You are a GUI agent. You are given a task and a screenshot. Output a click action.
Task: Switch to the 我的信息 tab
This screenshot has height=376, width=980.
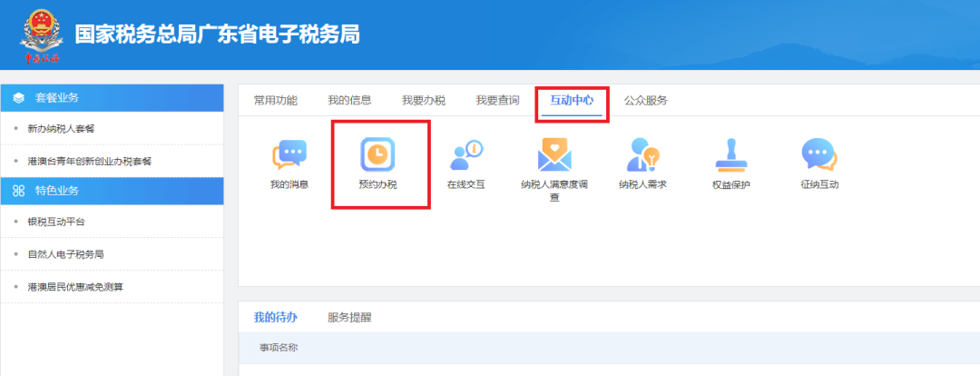coord(349,101)
